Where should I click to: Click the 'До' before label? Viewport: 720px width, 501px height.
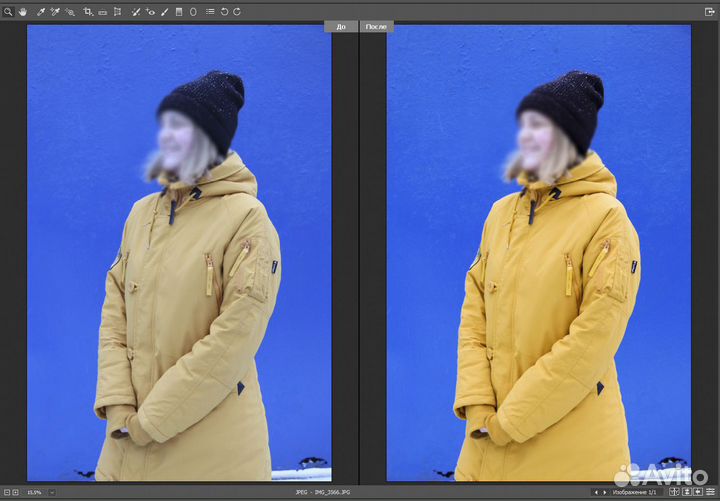(x=341, y=27)
